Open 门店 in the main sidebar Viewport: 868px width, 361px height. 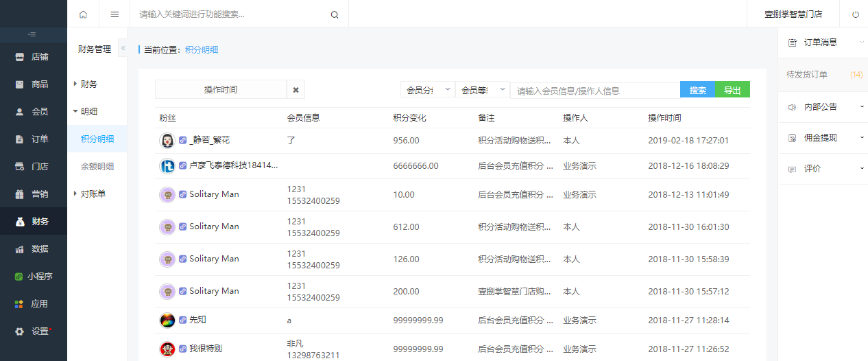click(x=34, y=167)
